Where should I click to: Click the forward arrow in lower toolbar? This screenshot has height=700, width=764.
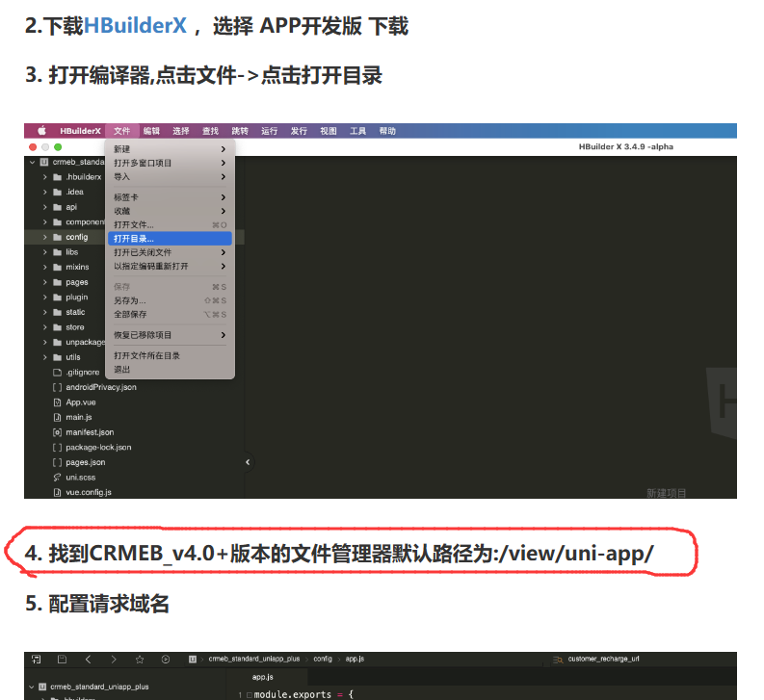click(x=114, y=660)
